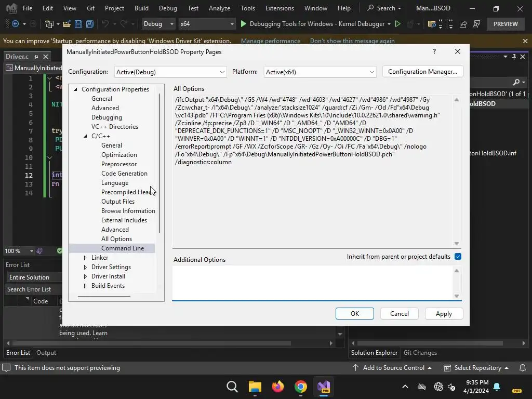Click the Manage performance link
This screenshot has width=532, height=399.
click(270, 41)
